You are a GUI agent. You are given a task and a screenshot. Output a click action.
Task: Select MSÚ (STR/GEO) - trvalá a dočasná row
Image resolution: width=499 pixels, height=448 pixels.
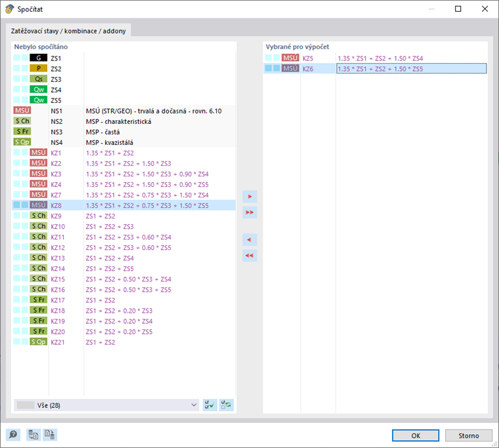(124, 111)
